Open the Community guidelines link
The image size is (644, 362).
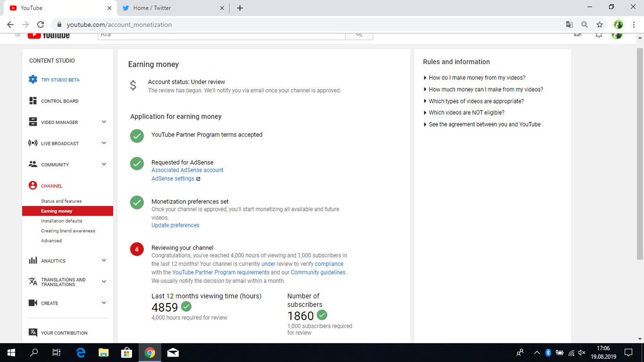pos(318,272)
